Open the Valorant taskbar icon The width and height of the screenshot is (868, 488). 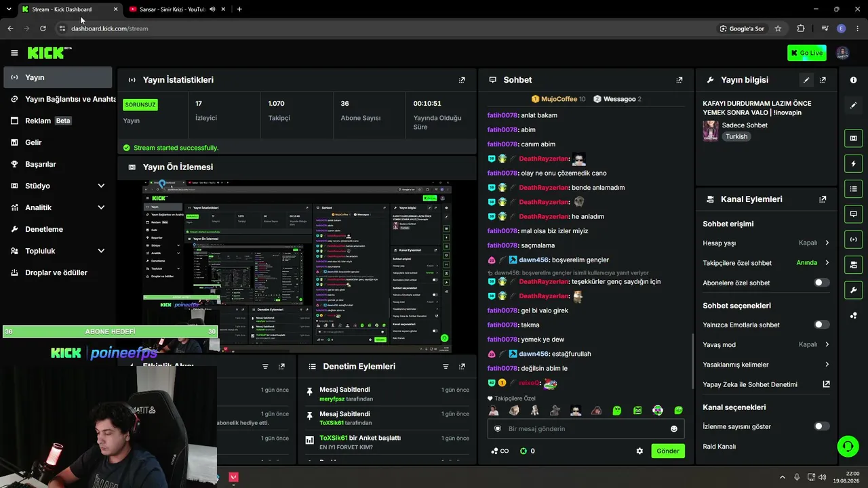point(233,477)
